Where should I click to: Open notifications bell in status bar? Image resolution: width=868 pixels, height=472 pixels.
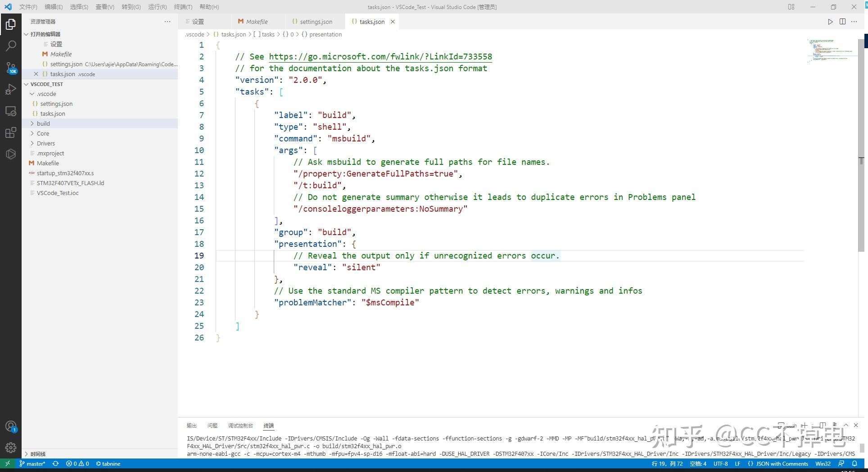pyautogui.click(x=854, y=463)
